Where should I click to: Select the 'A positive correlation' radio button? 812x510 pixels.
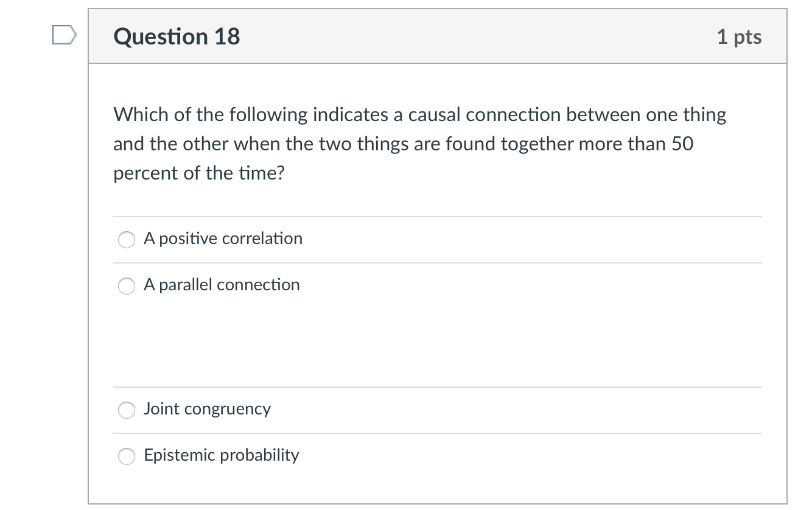click(x=127, y=240)
